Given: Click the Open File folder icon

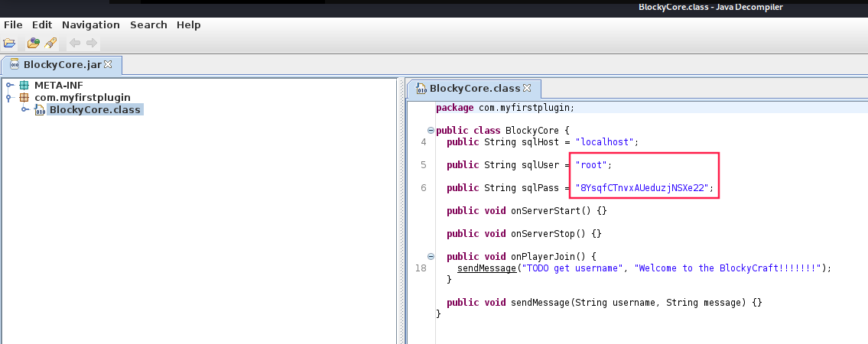Looking at the screenshot, I should (x=10, y=44).
